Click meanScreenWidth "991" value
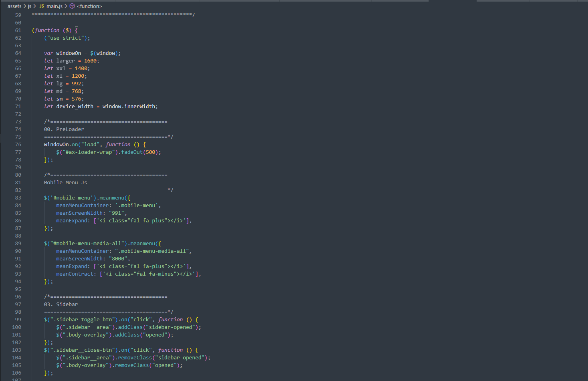Image resolution: width=588 pixels, height=381 pixels. pyautogui.click(x=116, y=213)
